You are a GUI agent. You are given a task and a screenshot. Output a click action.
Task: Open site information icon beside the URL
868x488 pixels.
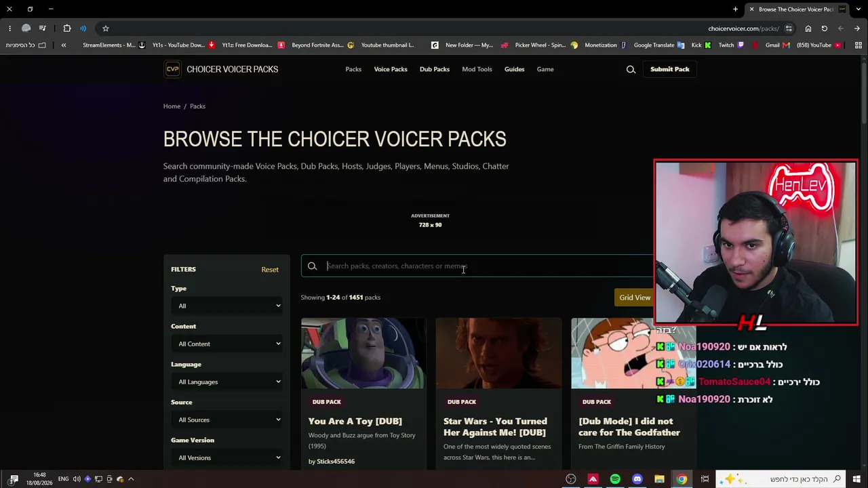(789, 28)
